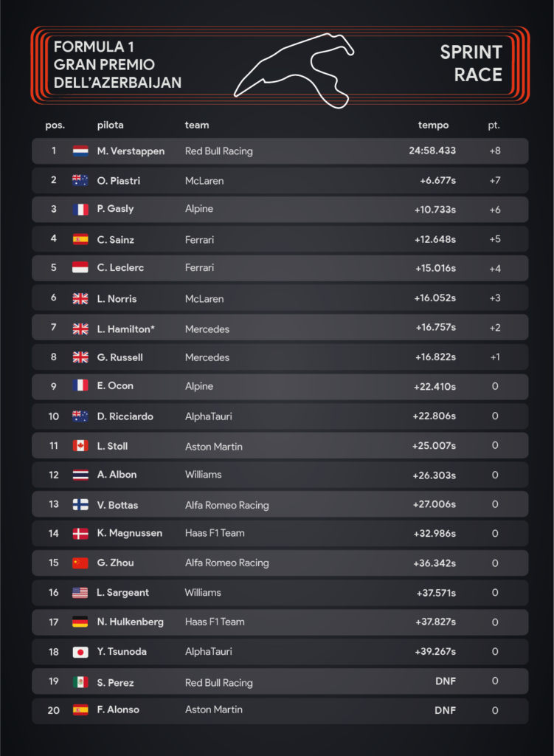Click the P. Gasly driver name
This screenshot has width=554, height=756.
coord(115,209)
